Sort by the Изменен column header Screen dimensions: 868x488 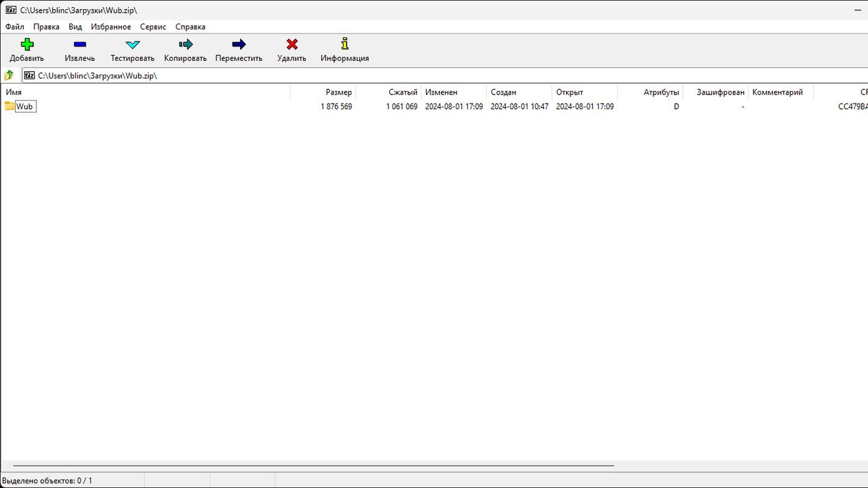[x=454, y=92]
